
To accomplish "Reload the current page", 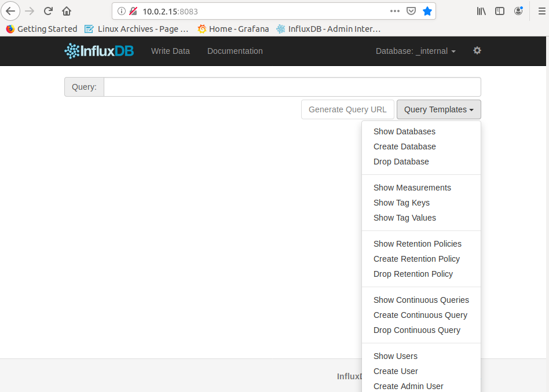I will tap(48, 11).
